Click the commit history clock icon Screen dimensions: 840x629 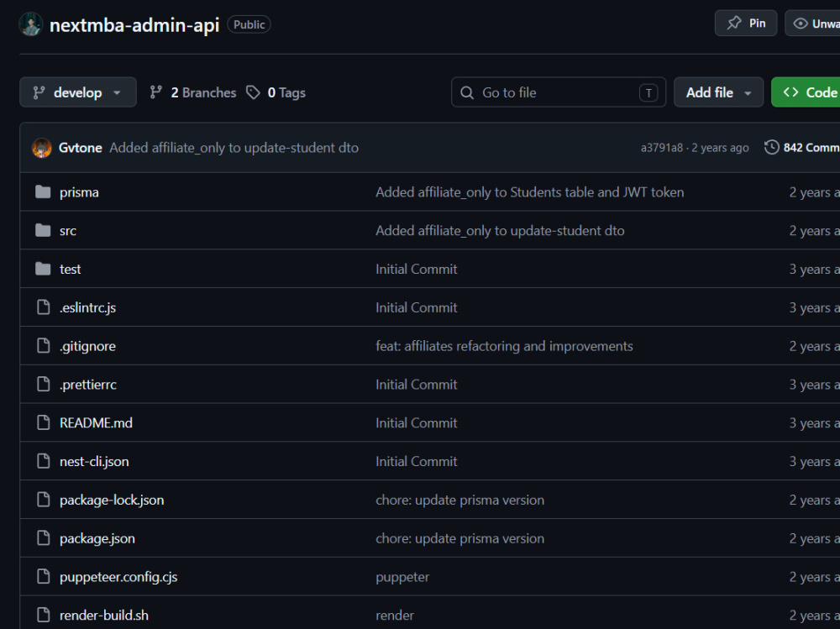771,147
